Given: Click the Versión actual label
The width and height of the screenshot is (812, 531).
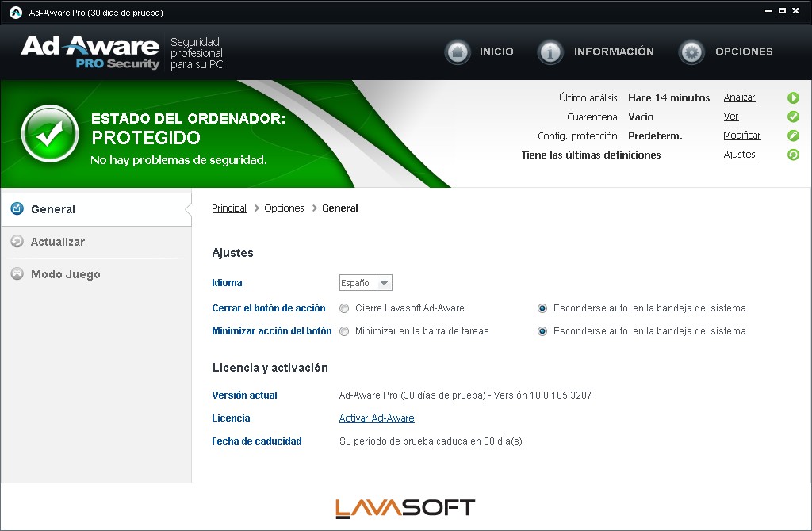Looking at the screenshot, I should pos(244,395).
